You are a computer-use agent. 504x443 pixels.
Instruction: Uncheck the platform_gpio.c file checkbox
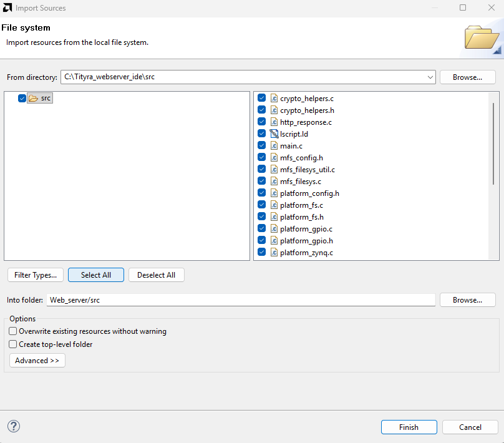(262, 229)
